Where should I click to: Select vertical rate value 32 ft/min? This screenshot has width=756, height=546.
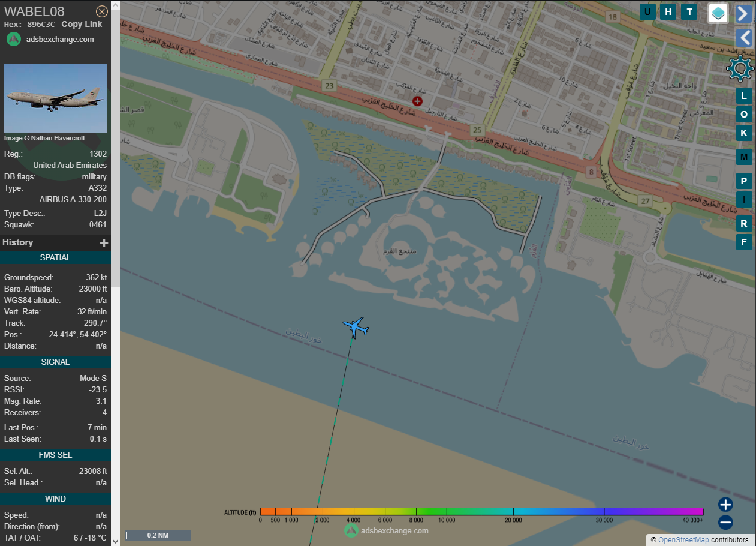92,311
